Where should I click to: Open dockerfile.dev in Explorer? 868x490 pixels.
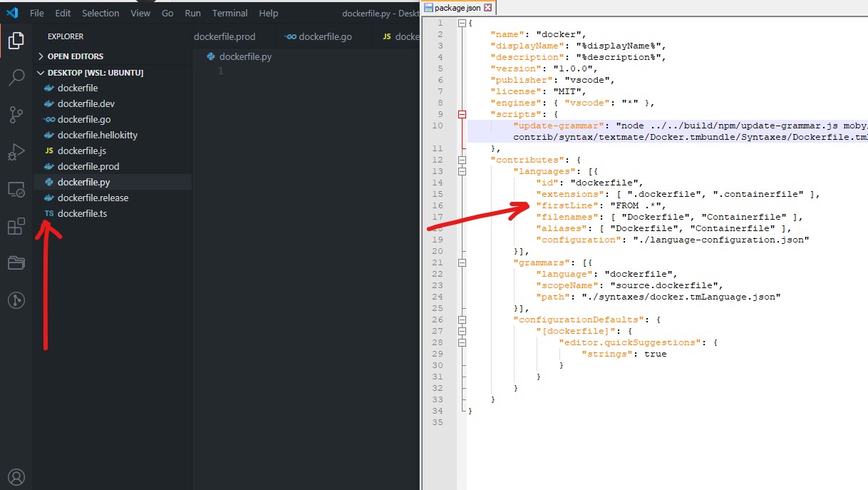(x=113, y=103)
